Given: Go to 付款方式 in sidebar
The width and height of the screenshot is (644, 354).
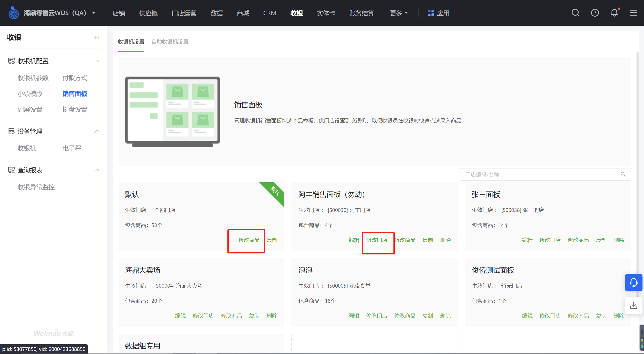Looking at the screenshot, I should click(x=75, y=78).
